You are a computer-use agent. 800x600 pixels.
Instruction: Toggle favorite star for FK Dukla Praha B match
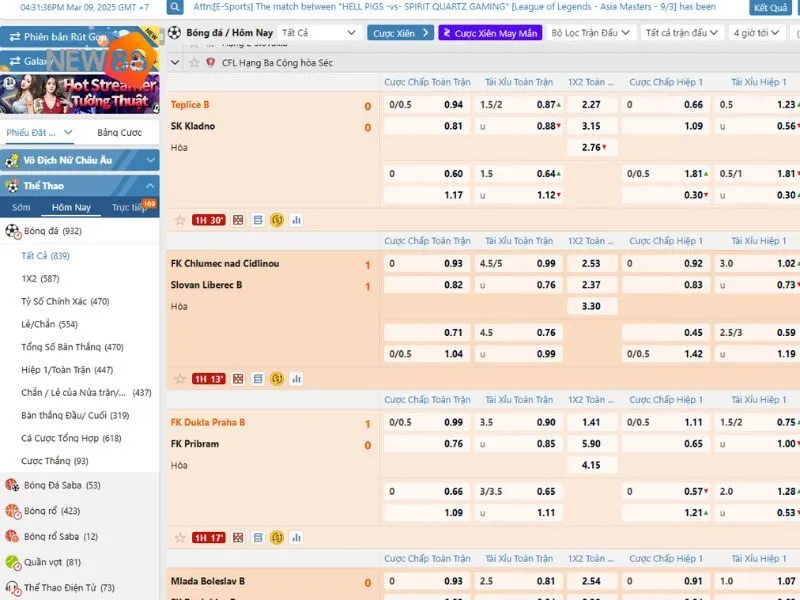[x=180, y=537]
